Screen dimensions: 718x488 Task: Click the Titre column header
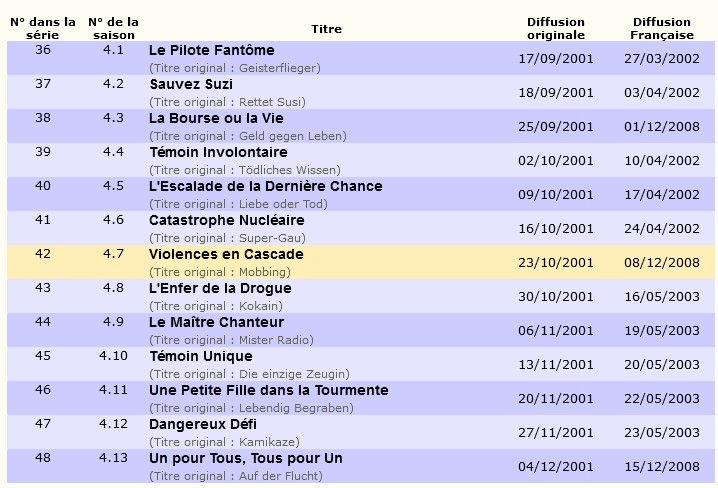click(x=326, y=29)
